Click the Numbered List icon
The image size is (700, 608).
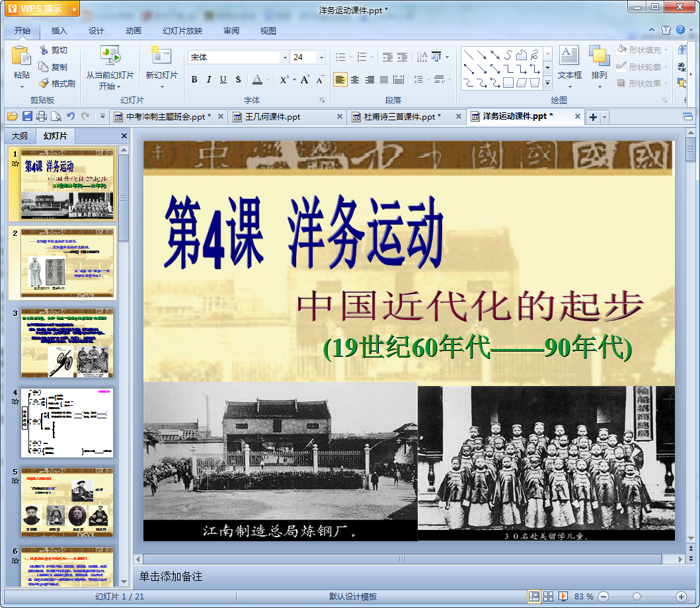click(362, 57)
